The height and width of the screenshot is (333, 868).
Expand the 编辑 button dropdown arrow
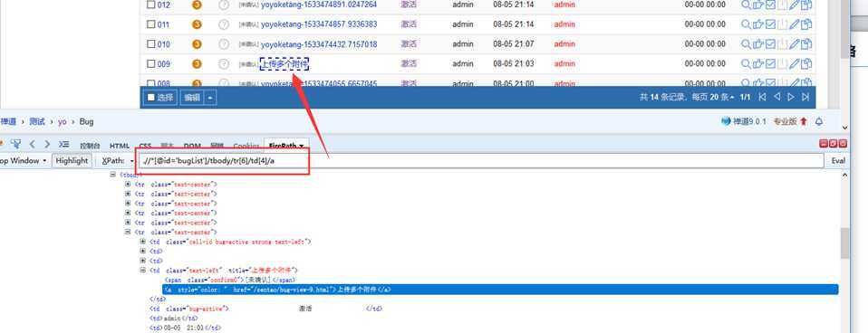[x=210, y=98]
